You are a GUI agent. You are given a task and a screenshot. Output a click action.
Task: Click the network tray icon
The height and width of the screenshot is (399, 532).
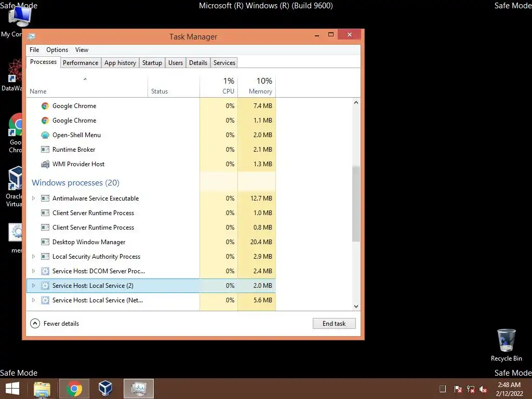[471, 389]
